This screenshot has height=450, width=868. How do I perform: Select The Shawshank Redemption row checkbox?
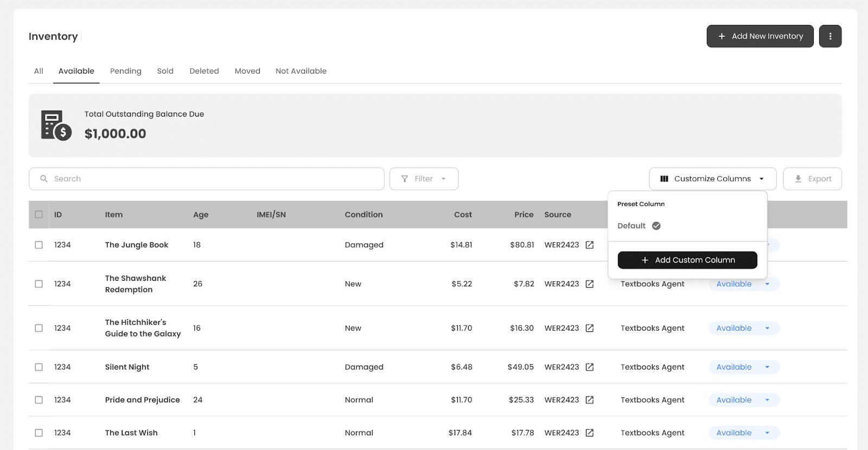[x=39, y=284]
